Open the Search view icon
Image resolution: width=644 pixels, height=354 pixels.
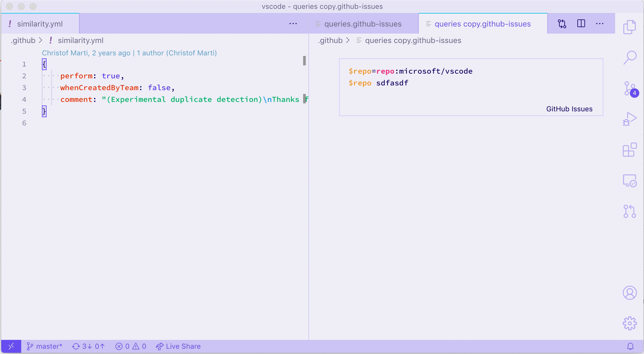[630, 57]
